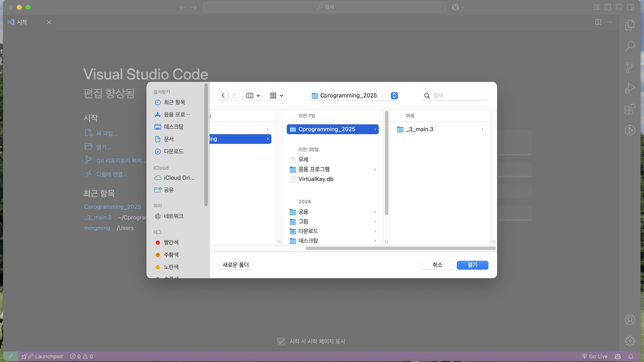The image size is (644, 362).
Task: Click the VS Code command center search field
Action: click(324, 7)
